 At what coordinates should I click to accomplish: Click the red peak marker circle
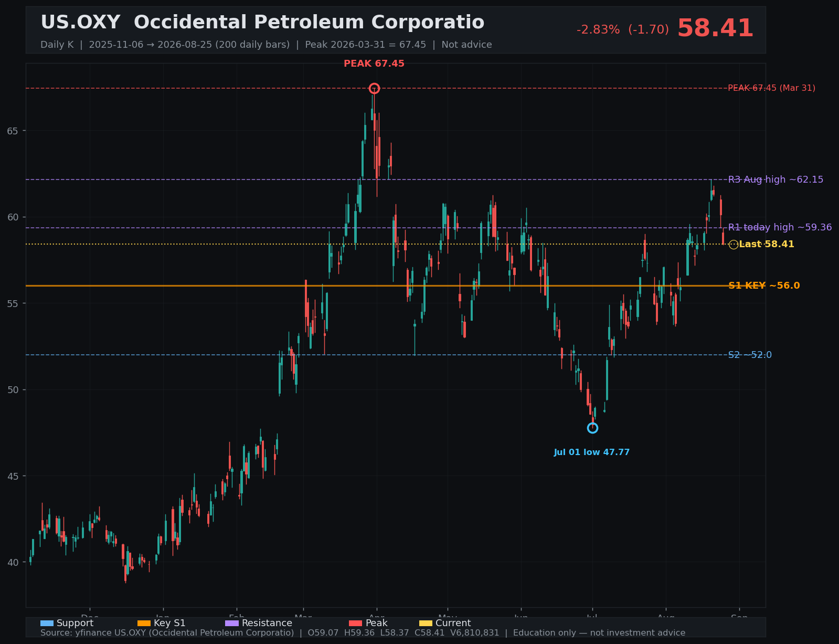374,88
